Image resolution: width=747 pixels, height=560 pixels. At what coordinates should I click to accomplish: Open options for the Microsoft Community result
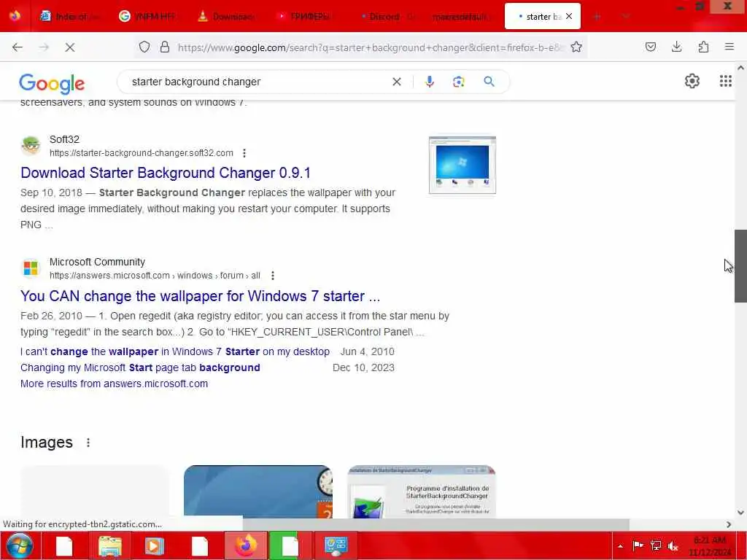pos(273,275)
